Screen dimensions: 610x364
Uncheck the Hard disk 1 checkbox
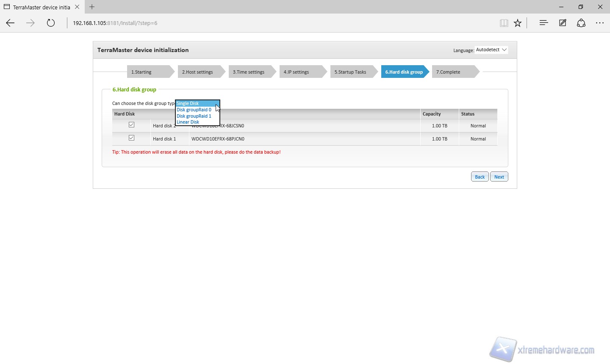(131, 138)
